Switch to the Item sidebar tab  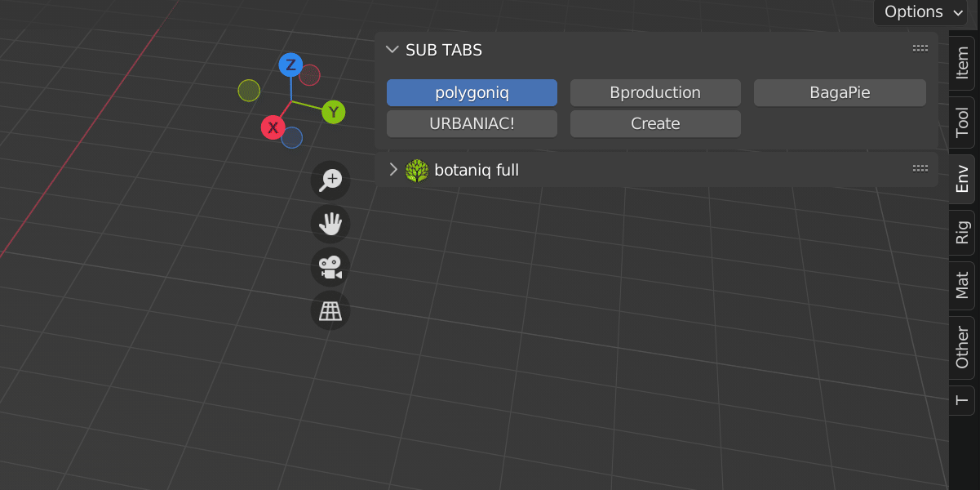(963, 64)
